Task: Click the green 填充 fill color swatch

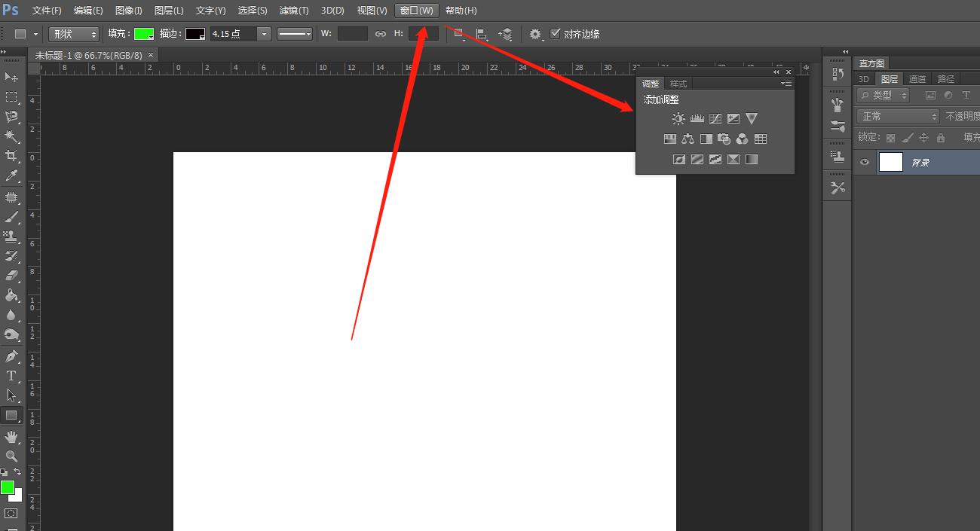Action: coord(143,34)
